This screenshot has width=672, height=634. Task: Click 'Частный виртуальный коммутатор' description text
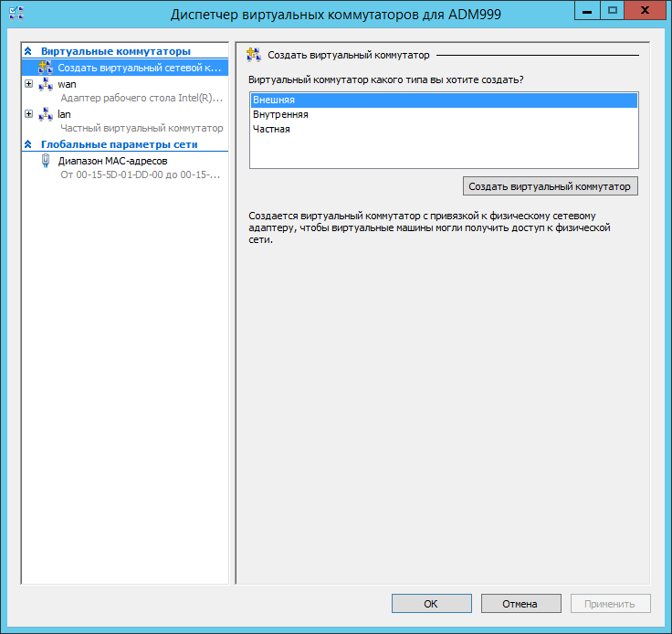coord(142,128)
